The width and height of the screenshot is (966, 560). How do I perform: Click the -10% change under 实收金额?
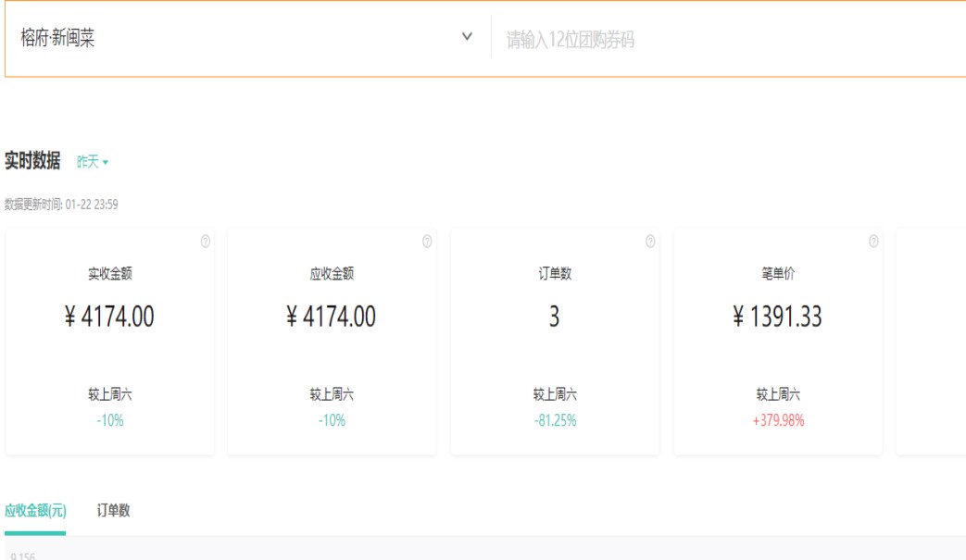pos(109,421)
